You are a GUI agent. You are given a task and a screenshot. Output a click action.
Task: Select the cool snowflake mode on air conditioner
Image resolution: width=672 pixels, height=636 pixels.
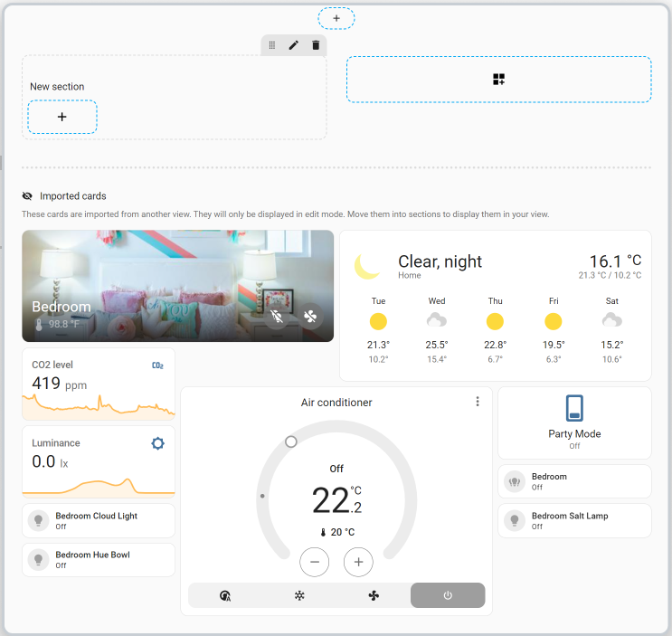pos(299,595)
